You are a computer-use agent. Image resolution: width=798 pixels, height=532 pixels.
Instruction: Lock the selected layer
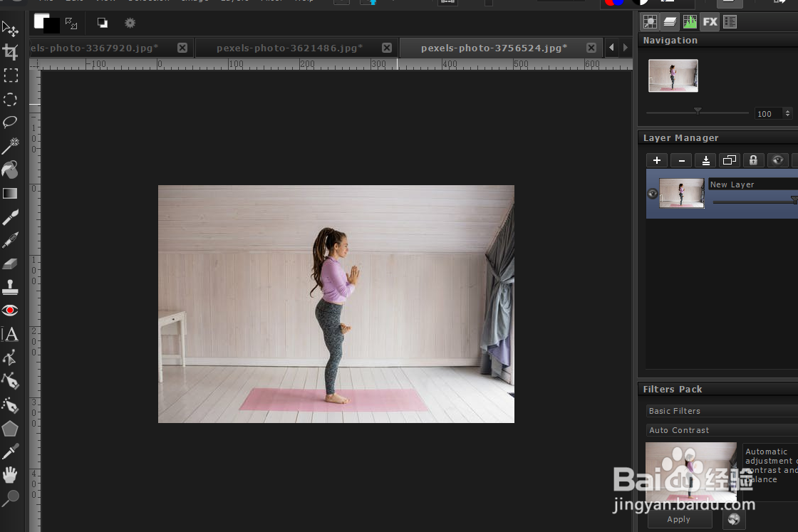point(754,160)
